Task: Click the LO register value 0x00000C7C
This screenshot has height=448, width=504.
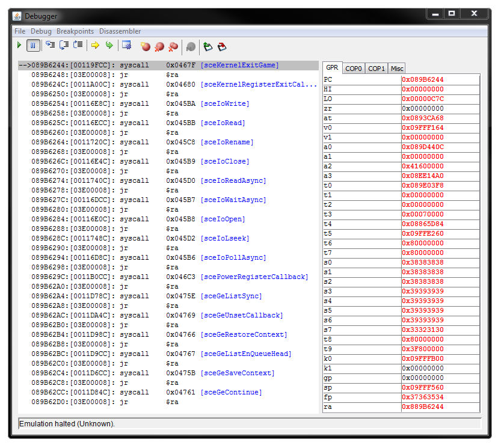Action: [x=440, y=99]
